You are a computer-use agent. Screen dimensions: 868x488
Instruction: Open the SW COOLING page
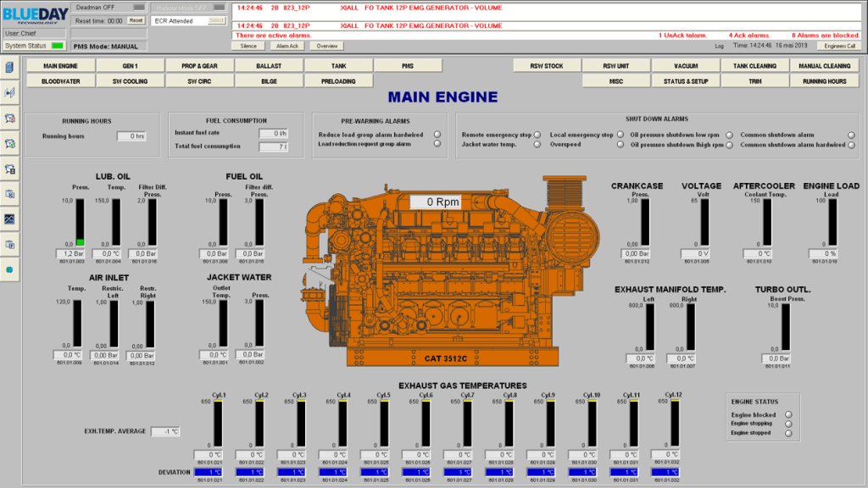tap(130, 81)
